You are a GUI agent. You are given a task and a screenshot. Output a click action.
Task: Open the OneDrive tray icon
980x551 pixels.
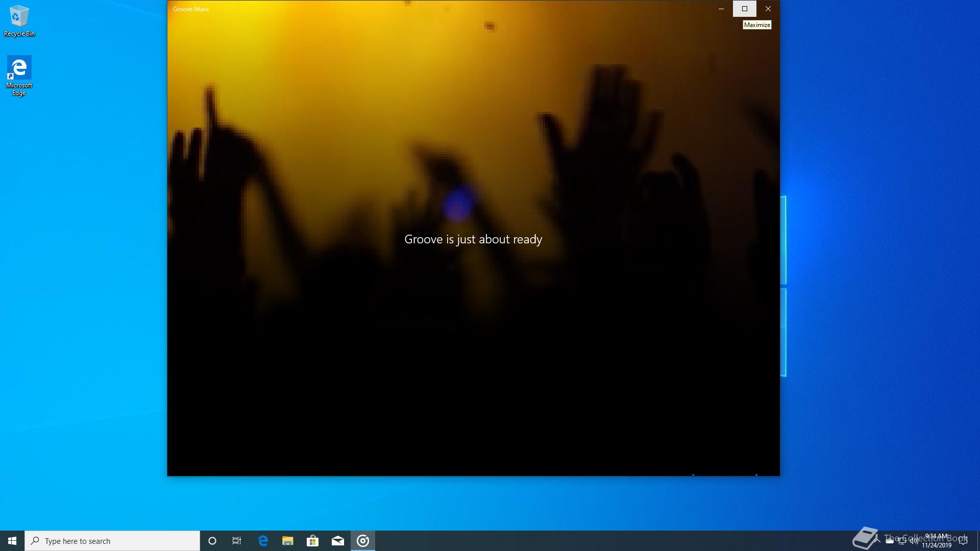(890, 541)
